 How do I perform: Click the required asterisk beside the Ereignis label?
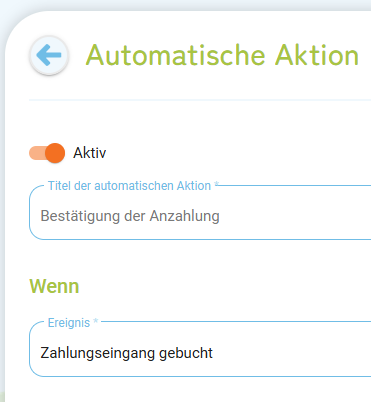pos(96,321)
